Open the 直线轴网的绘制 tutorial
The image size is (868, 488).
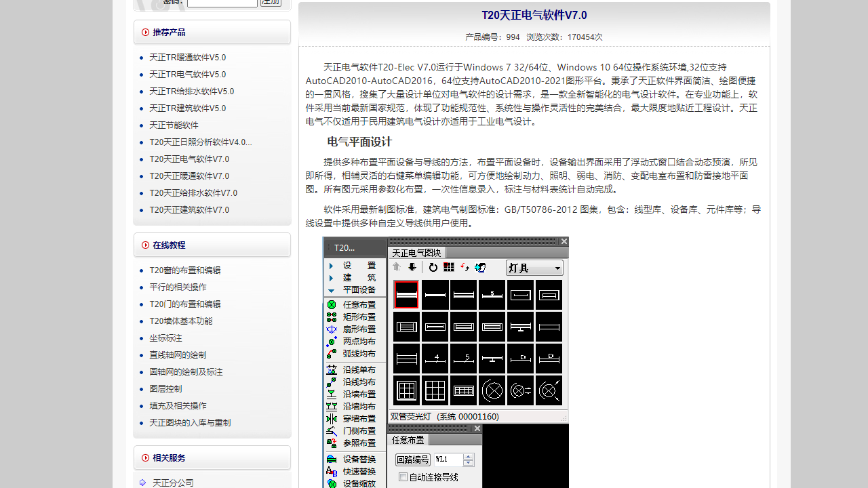(x=178, y=355)
